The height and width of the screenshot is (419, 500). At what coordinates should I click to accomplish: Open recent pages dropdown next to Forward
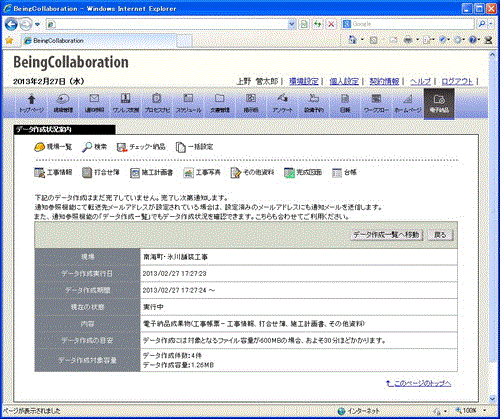click(x=37, y=24)
